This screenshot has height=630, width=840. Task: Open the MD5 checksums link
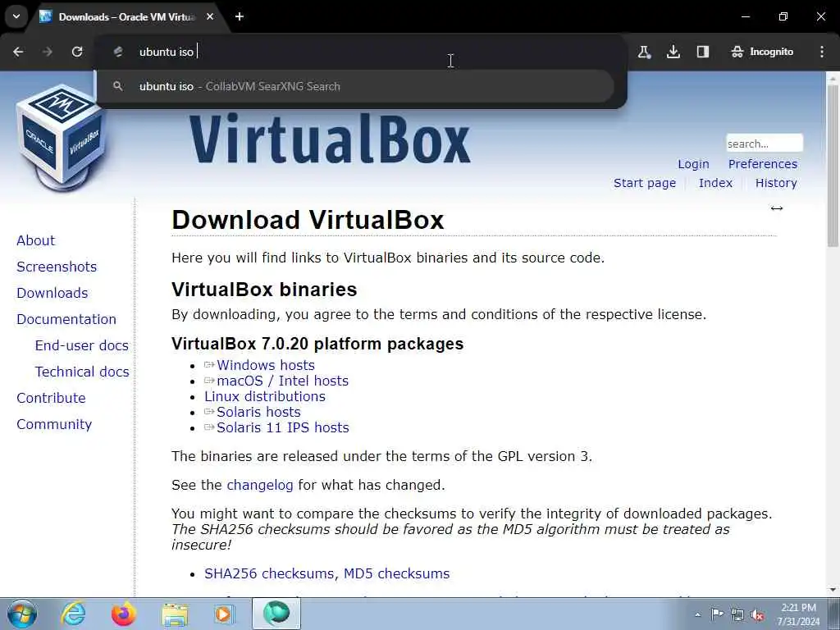[396, 573]
